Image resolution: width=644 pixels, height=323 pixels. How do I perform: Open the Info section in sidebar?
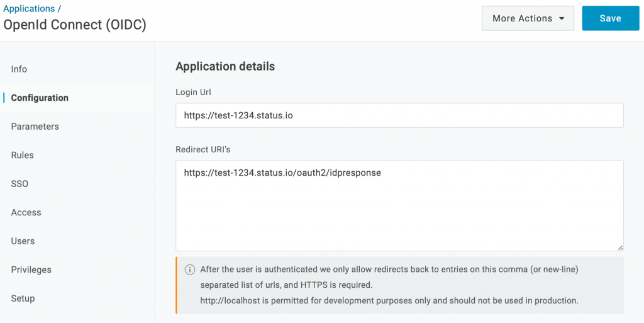pyautogui.click(x=19, y=69)
